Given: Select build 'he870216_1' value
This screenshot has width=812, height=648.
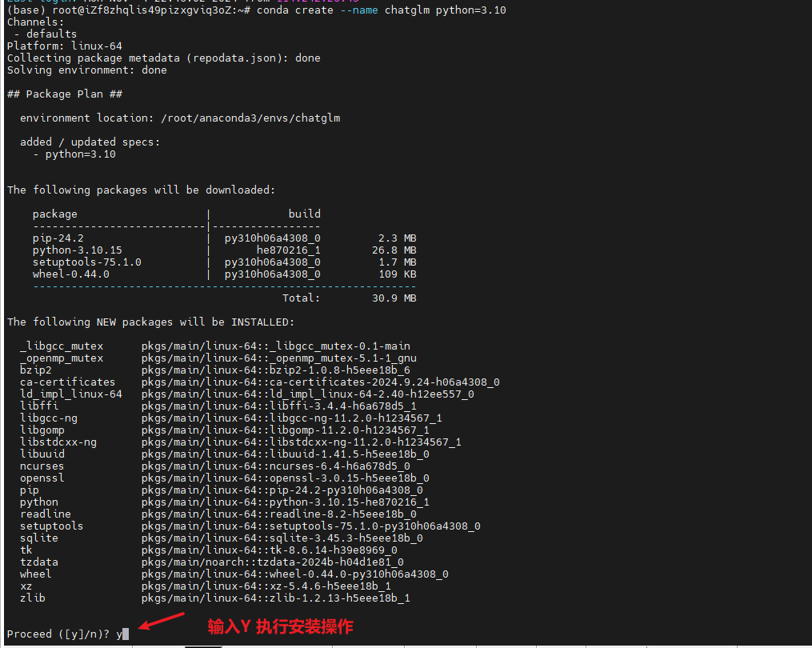Looking at the screenshot, I should tap(289, 250).
